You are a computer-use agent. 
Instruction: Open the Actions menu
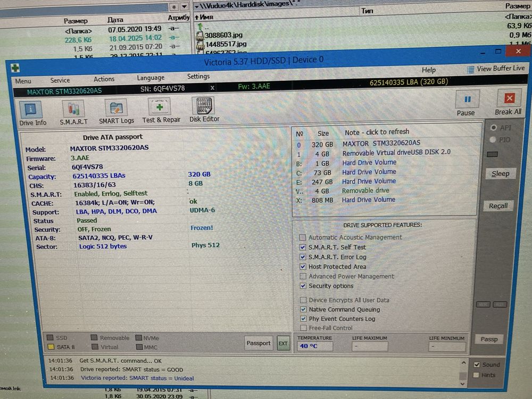pyautogui.click(x=104, y=79)
